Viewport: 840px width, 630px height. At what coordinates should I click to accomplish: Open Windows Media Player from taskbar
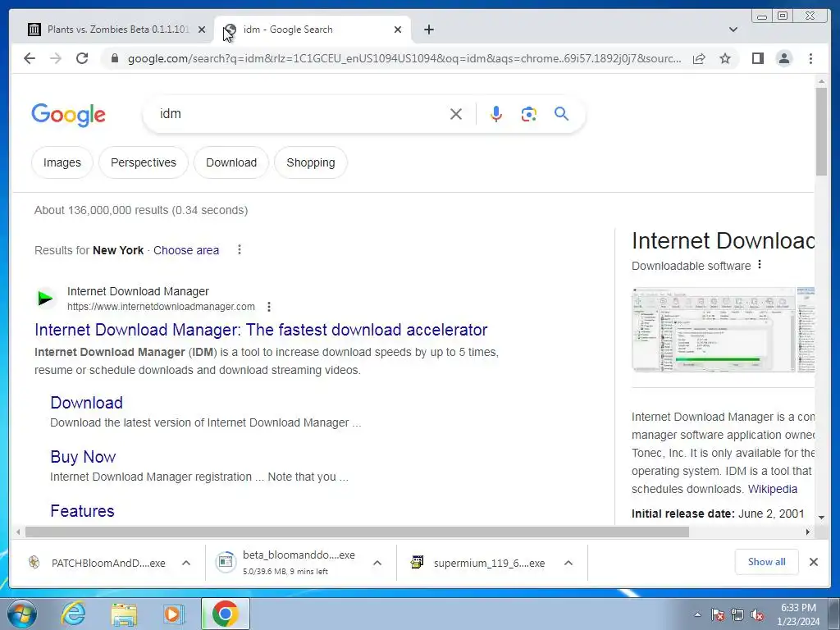coord(173,614)
